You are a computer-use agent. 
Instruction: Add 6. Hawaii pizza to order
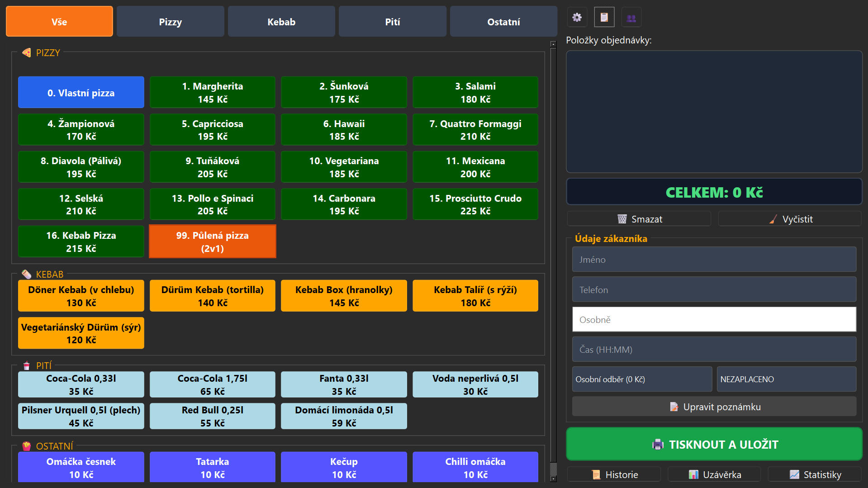[x=344, y=130]
